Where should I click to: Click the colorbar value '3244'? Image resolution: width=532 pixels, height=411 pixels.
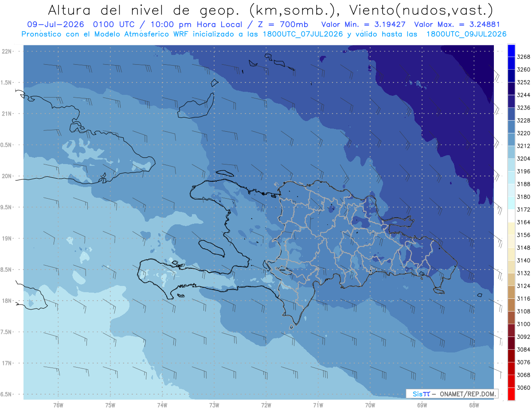(524, 95)
